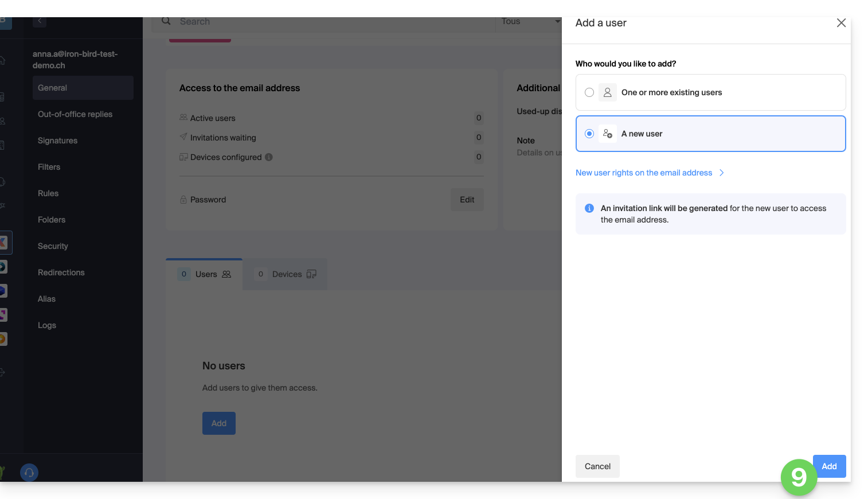The width and height of the screenshot is (868, 499).
Task: Click the existing user person icon
Action: tap(608, 92)
